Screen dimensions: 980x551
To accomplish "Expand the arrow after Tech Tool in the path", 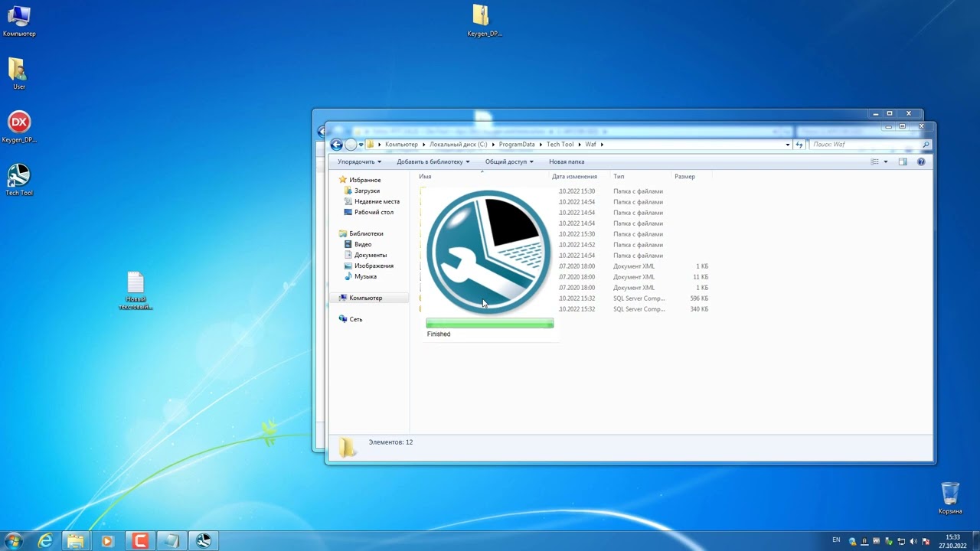I will (x=580, y=145).
